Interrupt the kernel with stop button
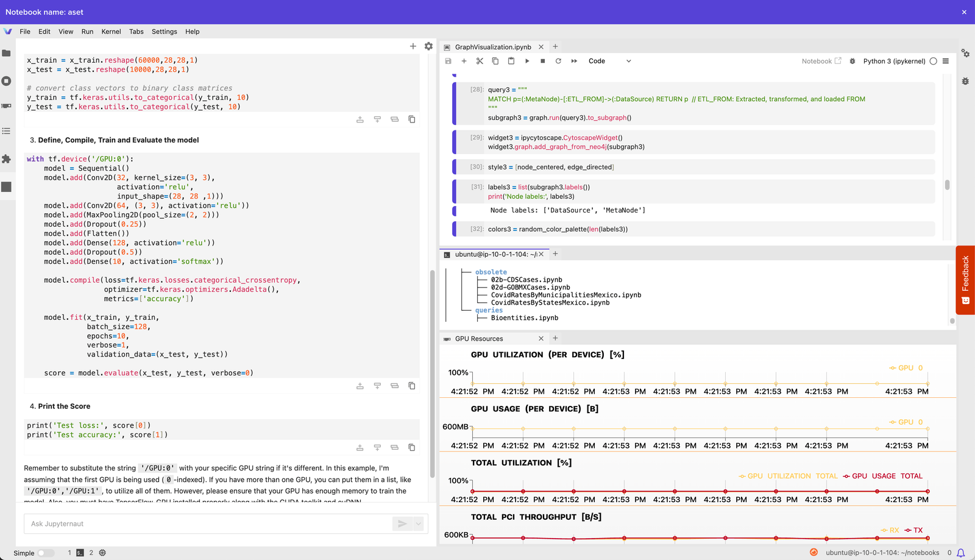This screenshot has height=560, width=975. pyautogui.click(x=543, y=61)
